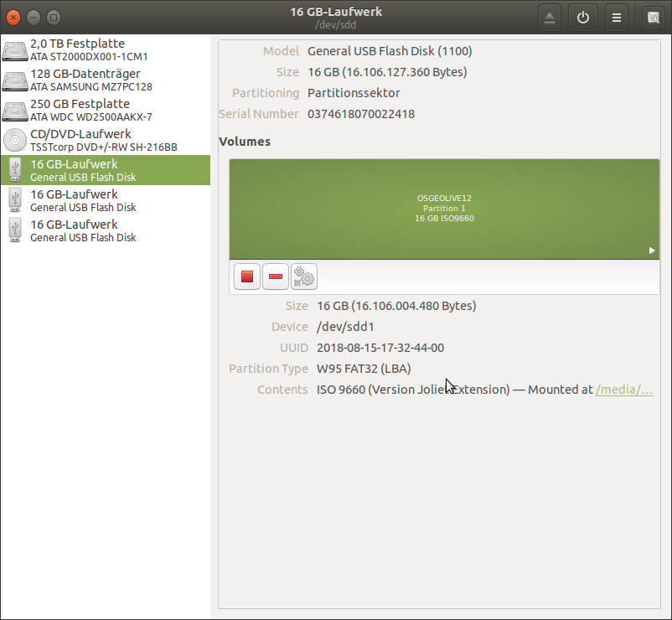Open the hamburger drive options menu
Image resolution: width=672 pixels, height=620 pixels.
(x=617, y=18)
